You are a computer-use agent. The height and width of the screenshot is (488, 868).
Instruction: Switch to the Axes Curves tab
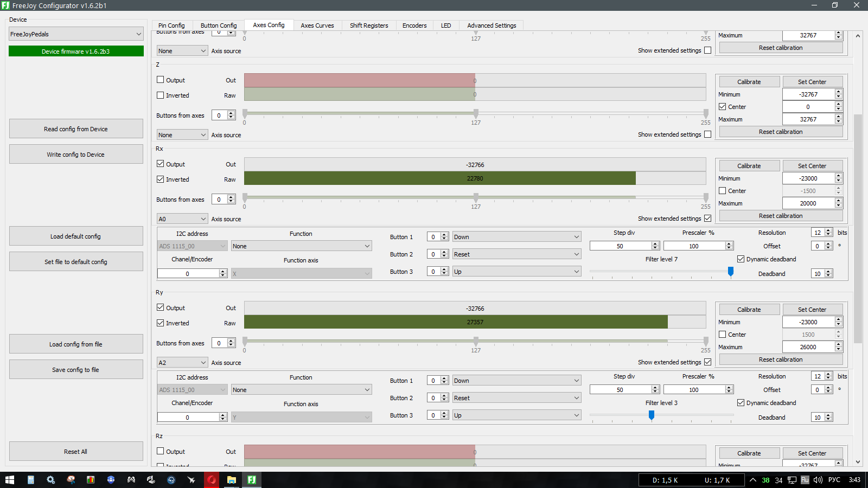(x=317, y=25)
